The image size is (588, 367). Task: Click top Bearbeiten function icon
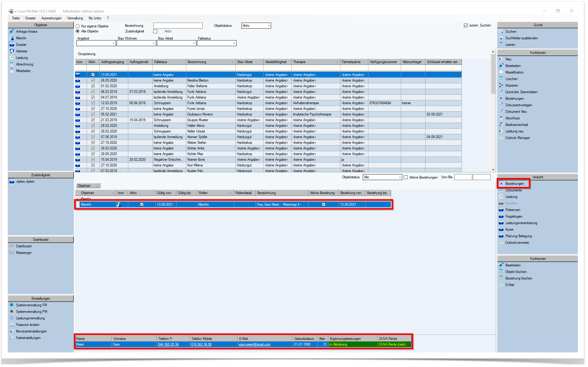click(x=501, y=66)
